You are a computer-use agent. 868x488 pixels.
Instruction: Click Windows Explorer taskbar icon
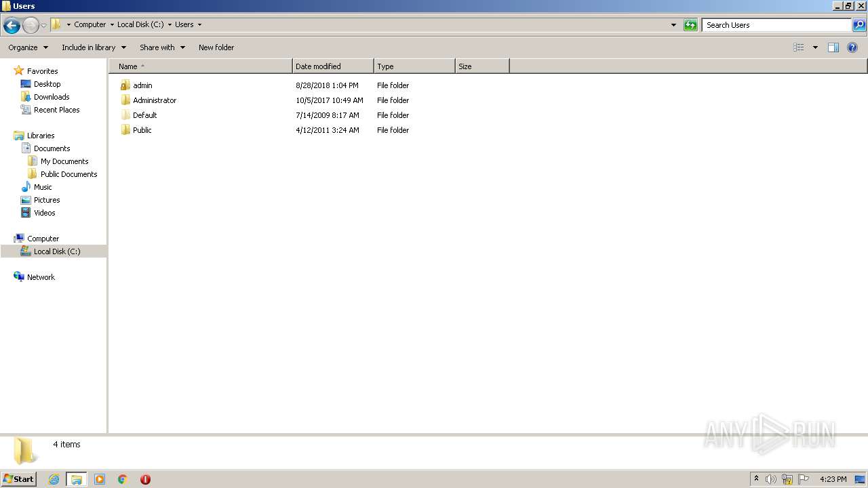[x=76, y=479]
